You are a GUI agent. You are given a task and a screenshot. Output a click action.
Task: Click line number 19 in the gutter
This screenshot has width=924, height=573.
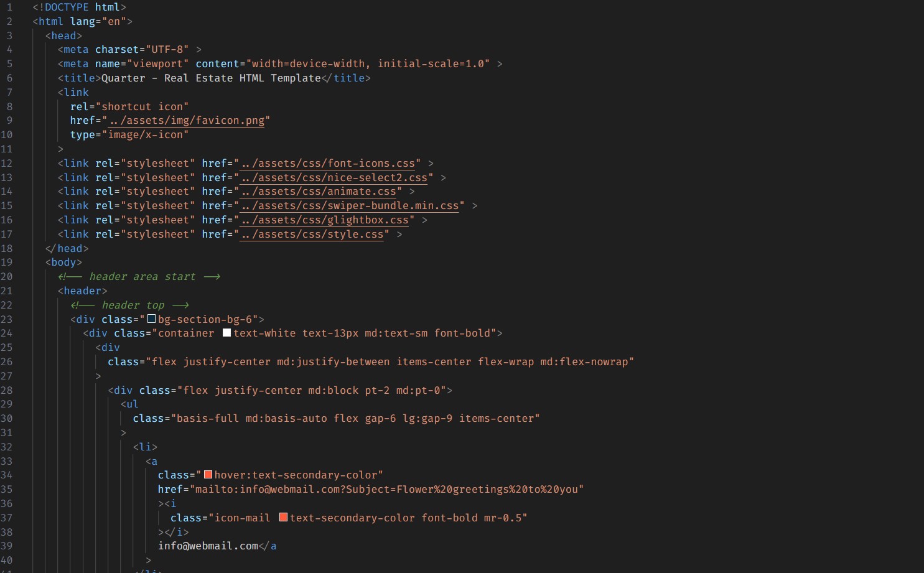click(7, 263)
